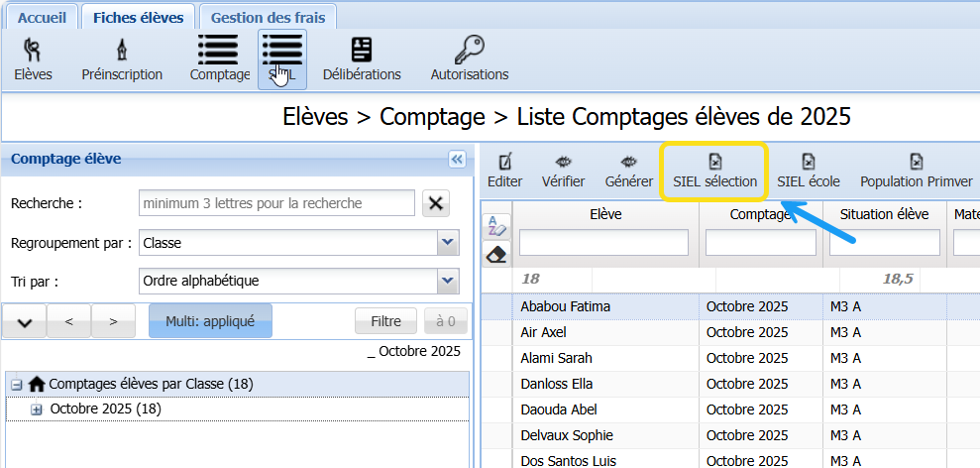Switch to the Gestion des frais tab
The height and width of the screenshot is (468, 980).
[268, 17]
